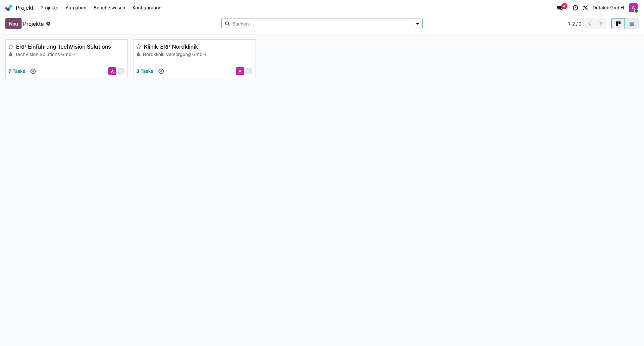Viewport: 644px width, 346px height.
Task: Click user avatar on ERP Einführung card
Action: pyautogui.click(x=112, y=71)
